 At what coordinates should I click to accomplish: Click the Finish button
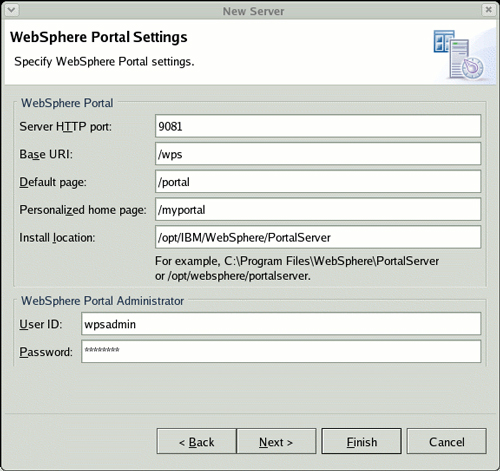tap(361, 441)
